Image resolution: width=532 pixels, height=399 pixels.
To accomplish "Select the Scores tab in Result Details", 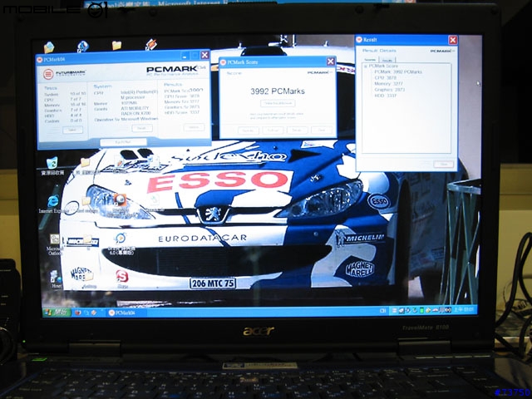I will (370, 60).
